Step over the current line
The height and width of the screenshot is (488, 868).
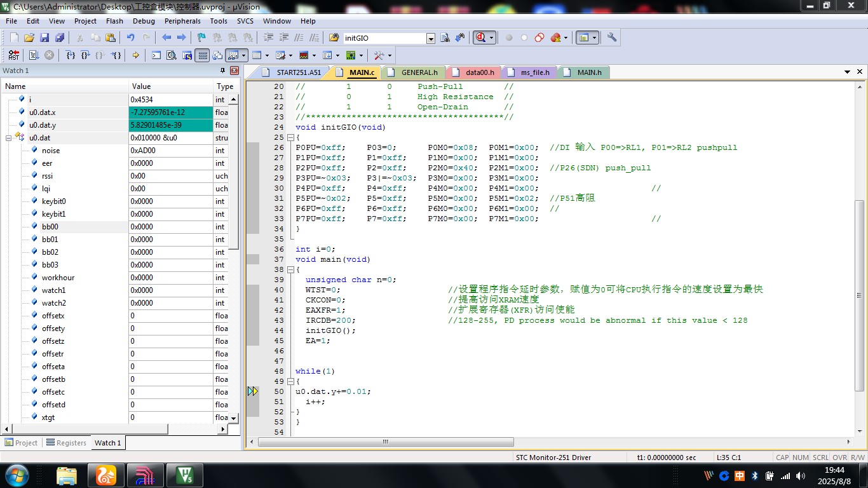(85, 55)
